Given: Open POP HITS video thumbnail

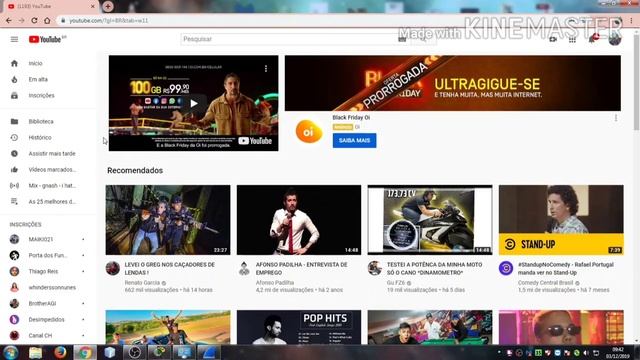Looking at the screenshot, I should (x=299, y=327).
